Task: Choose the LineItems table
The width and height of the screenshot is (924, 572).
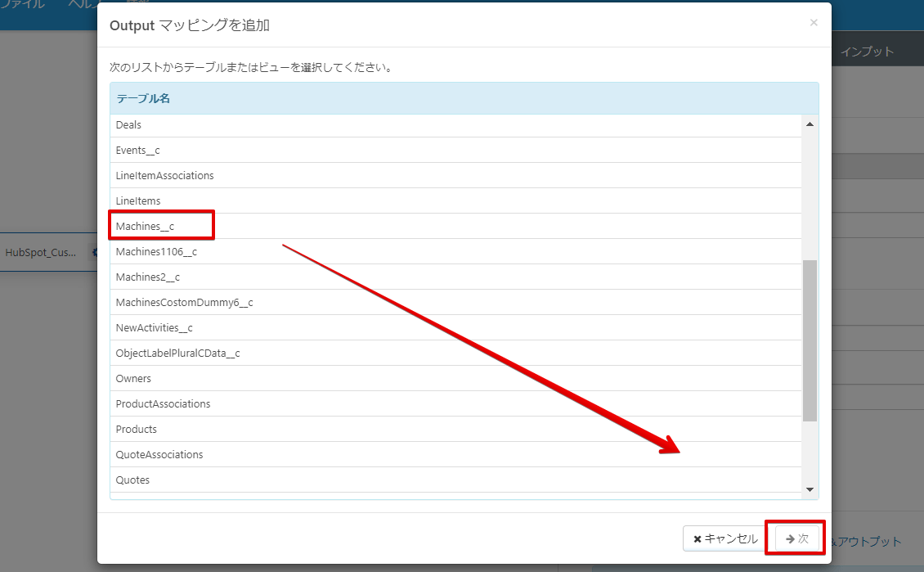Action: (x=455, y=201)
